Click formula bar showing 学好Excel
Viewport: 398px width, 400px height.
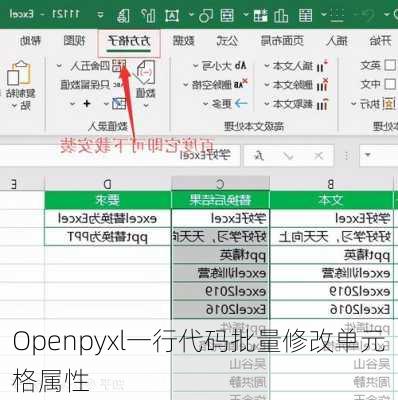tap(119, 155)
